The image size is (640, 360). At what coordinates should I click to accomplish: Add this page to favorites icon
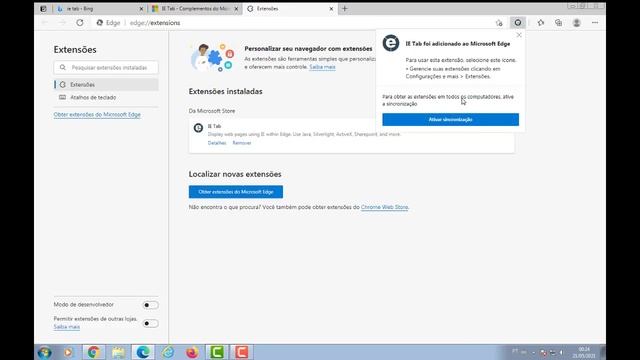[x=499, y=23]
